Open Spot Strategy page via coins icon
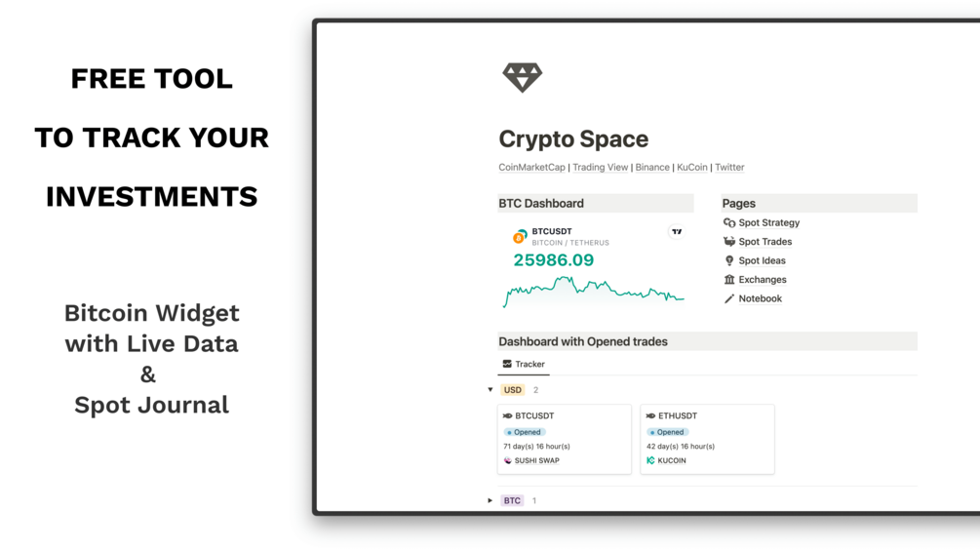The height and width of the screenshot is (551, 980). (729, 222)
